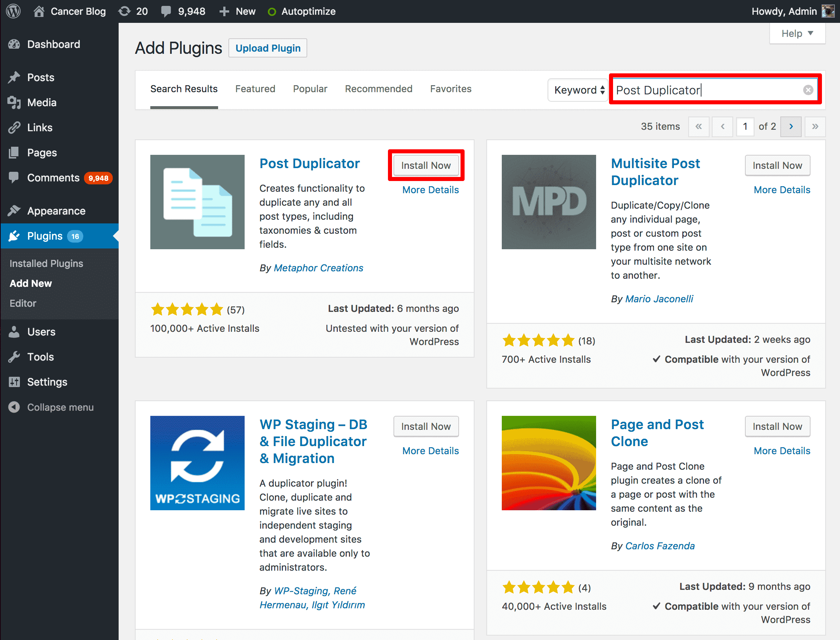The width and height of the screenshot is (840, 640).
Task: View More Details for Post Duplicator
Action: [430, 190]
